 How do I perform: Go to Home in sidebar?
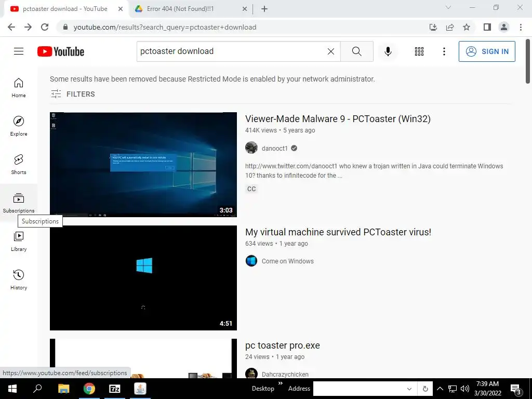point(19,87)
